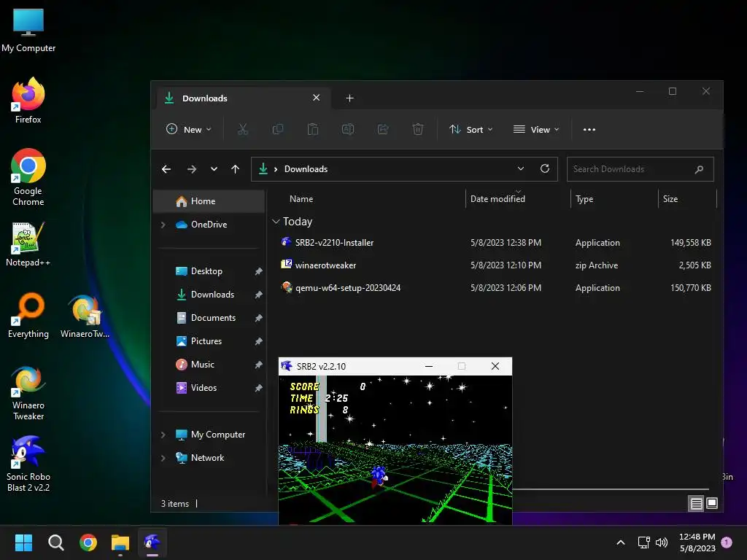The height and width of the screenshot is (560, 747).
Task: Open the network tray icon
Action: (643, 542)
